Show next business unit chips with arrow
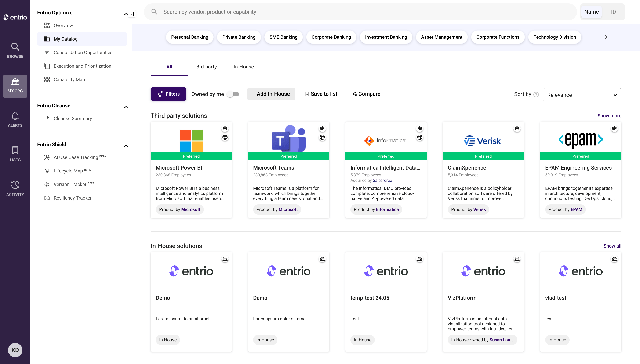The height and width of the screenshot is (364, 640). 606,37
